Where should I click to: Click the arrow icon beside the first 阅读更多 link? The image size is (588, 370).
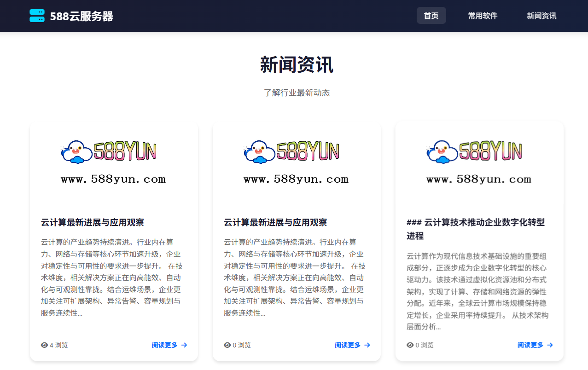[x=184, y=345]
